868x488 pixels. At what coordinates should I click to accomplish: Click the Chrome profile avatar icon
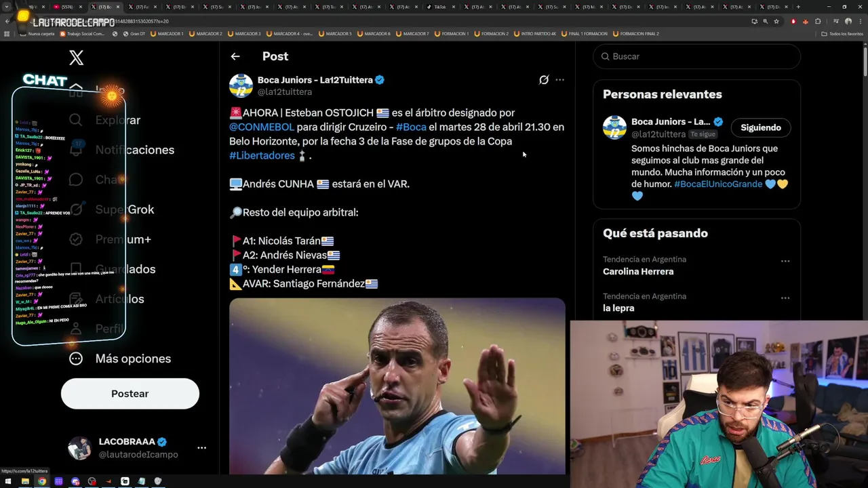(x=848, y=21)
